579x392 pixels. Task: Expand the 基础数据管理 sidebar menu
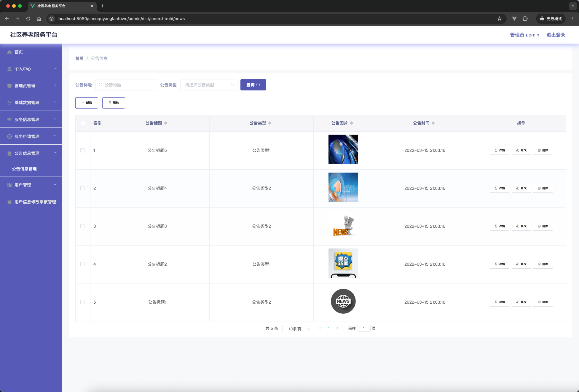31,103
